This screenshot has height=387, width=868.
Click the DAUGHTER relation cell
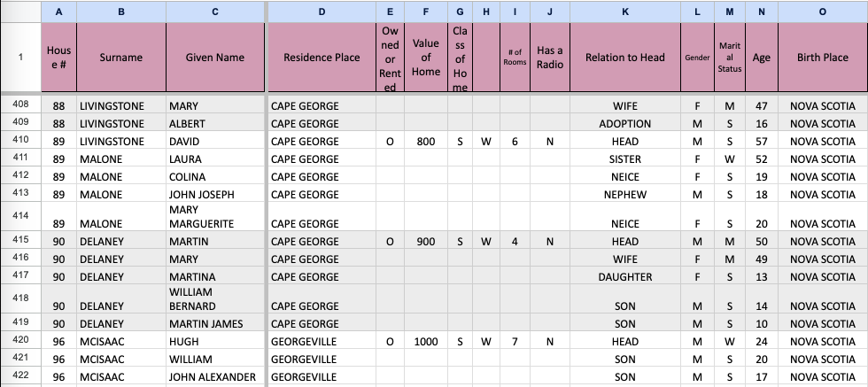(624, 276)
